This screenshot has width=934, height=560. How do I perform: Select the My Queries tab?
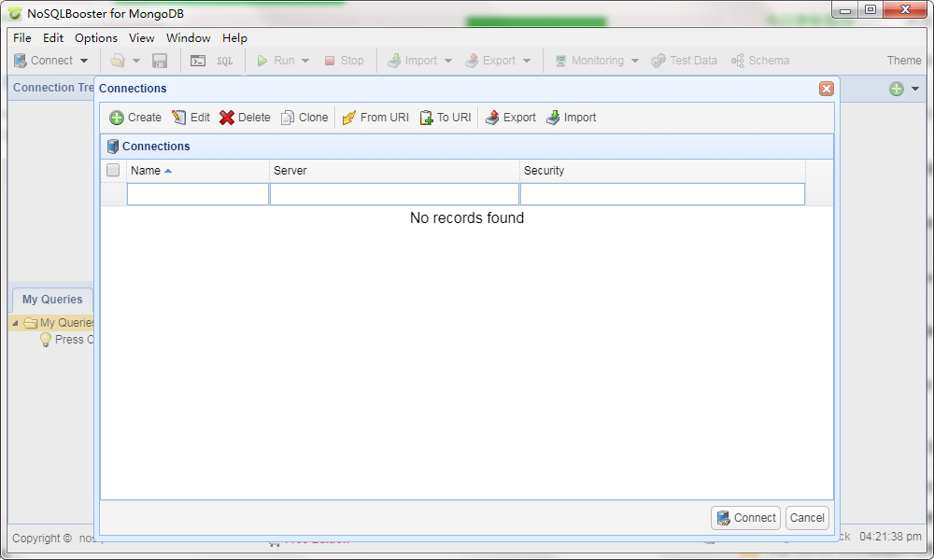click(52, 300)
